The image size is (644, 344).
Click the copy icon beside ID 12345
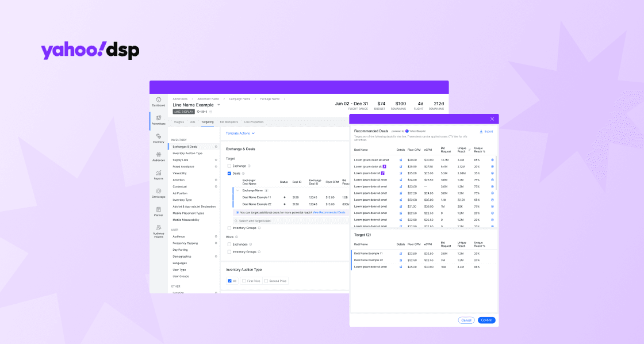click(211, 112)
